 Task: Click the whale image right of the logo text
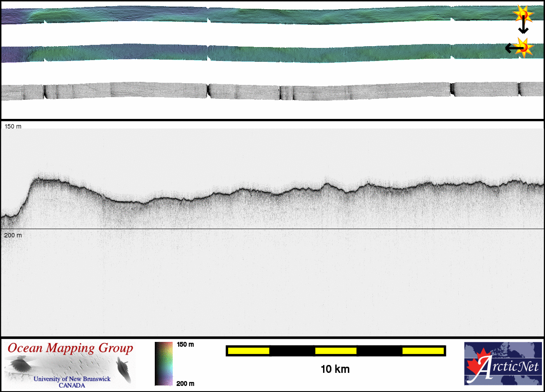pos(124,369)
